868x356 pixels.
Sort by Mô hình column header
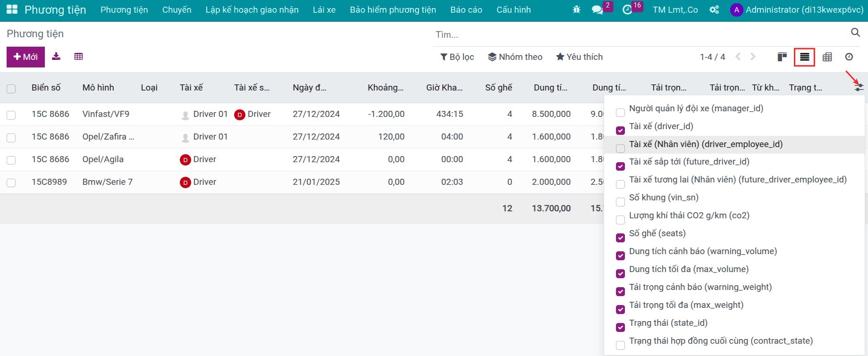click(x=98, y=87)
